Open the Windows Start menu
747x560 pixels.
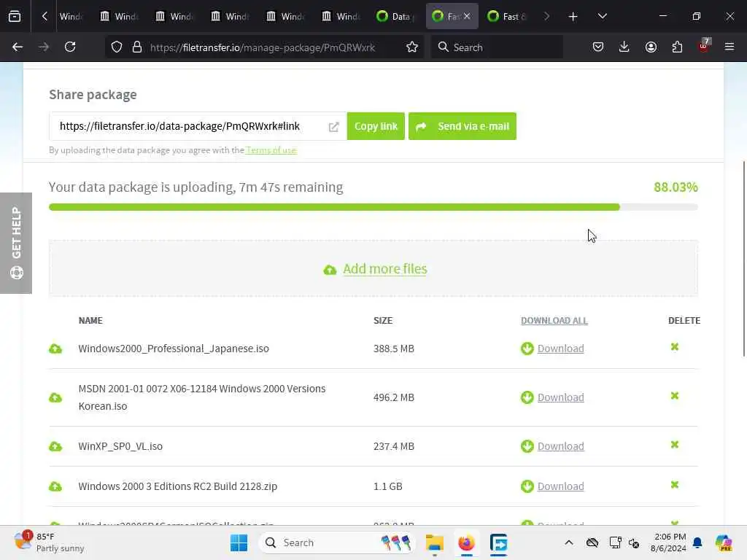tap(239, 542)
